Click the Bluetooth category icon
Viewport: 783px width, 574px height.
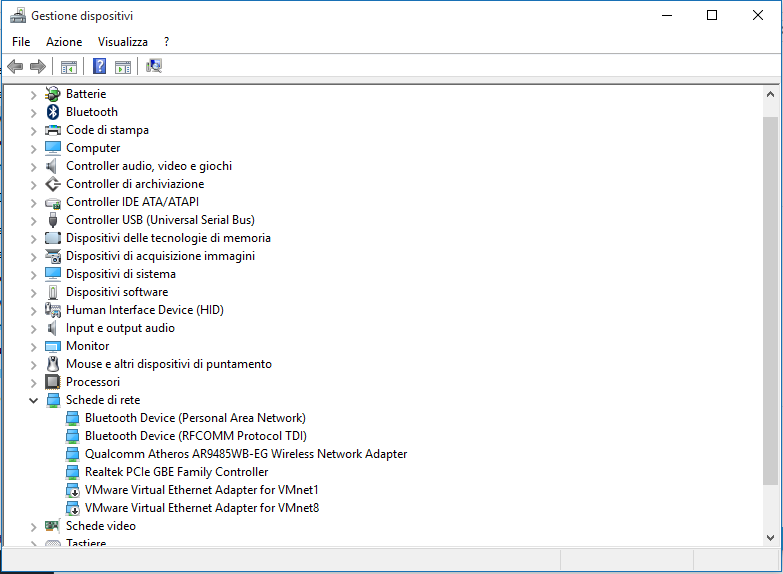pyautogui.click(x=53, y=112)
